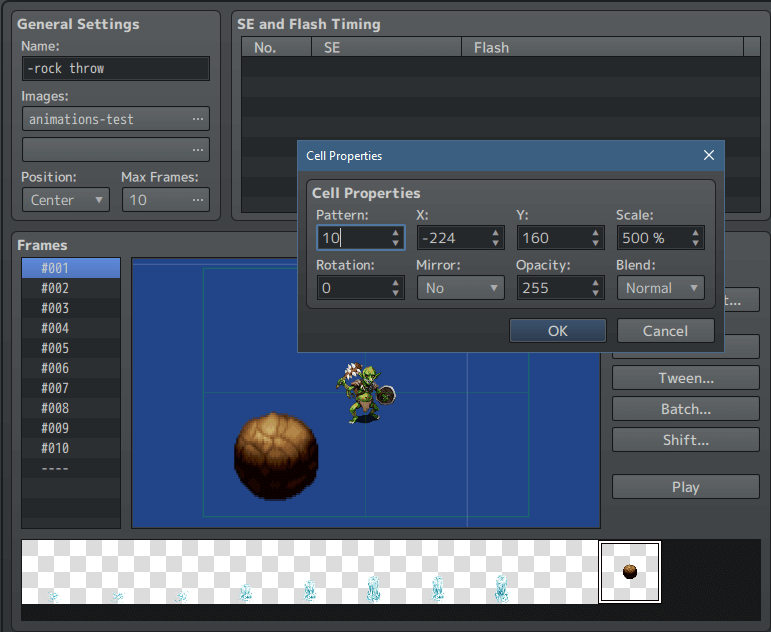The width and height of the screenshot is (771, 632).
Task: Open the Mirror dropdown set to No
Action: (x=461, y=288)
